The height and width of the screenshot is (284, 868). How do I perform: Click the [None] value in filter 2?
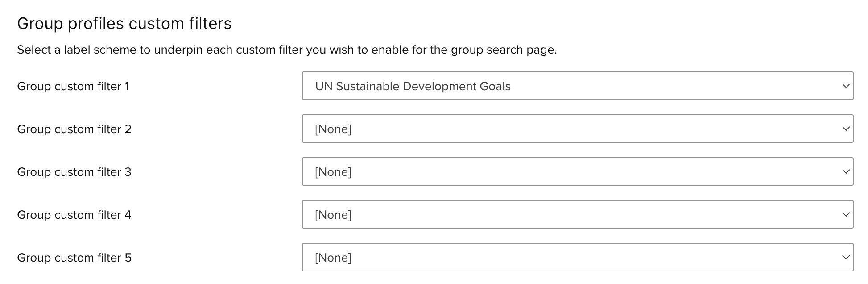(333, 129)
